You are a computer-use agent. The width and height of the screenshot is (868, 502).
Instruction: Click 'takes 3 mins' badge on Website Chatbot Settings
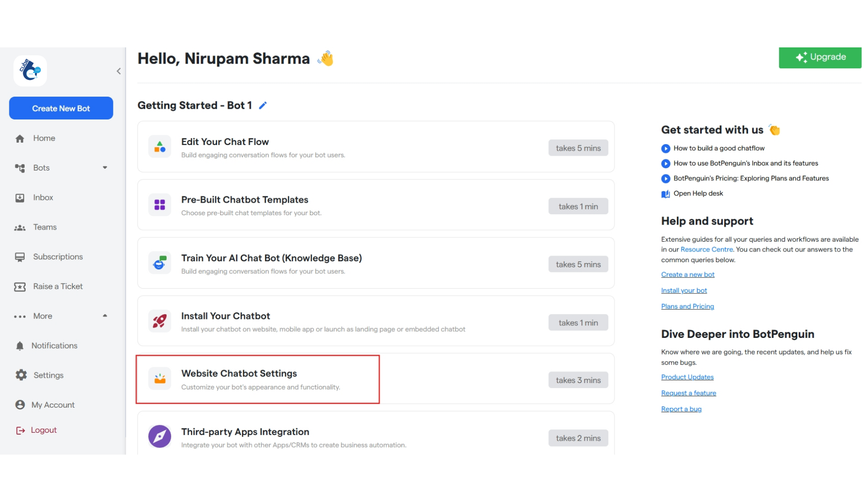[578, 380]
